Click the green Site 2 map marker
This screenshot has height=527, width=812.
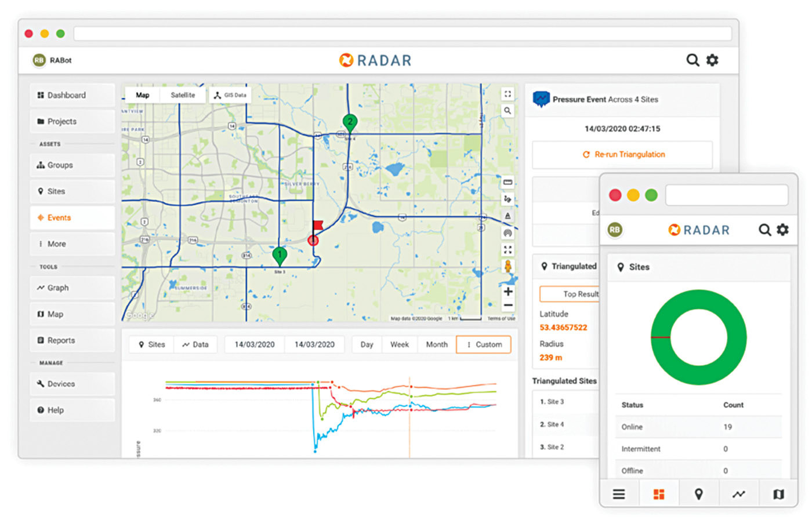click(x=350, y=122)
